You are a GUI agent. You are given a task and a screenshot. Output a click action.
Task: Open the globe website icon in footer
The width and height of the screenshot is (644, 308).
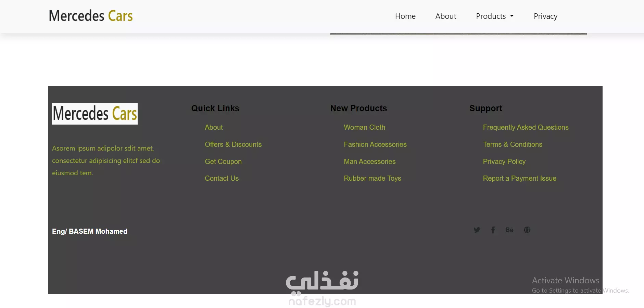(x=527, y=230)
